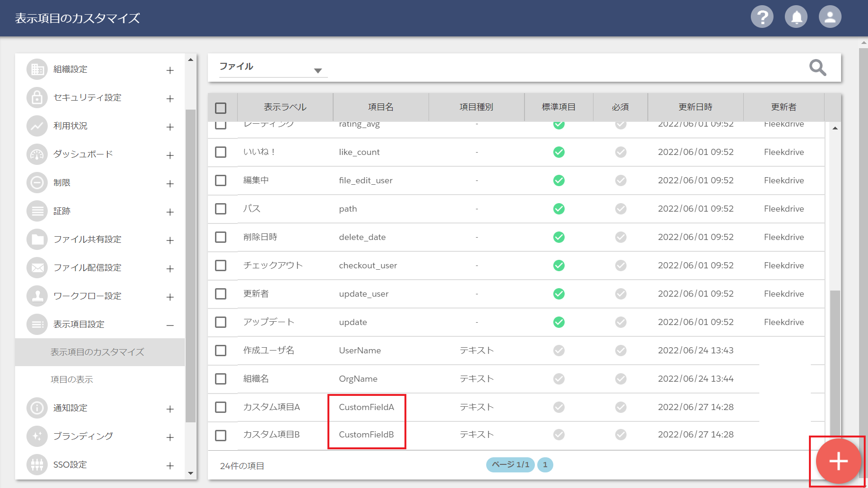The width and height of the screenshot is (868, 488).
Task: Collapse the 表示項目設定 section
Action: point(170,325)
